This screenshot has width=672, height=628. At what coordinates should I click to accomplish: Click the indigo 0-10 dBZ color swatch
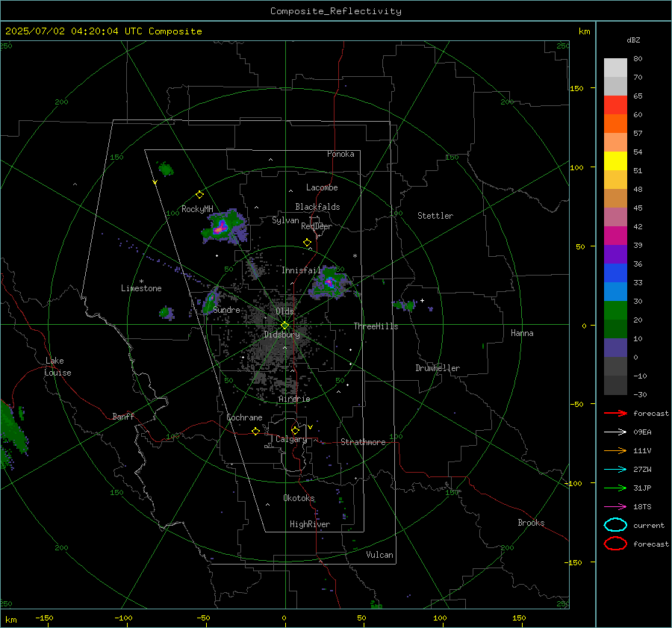click(x=615, y=348)
